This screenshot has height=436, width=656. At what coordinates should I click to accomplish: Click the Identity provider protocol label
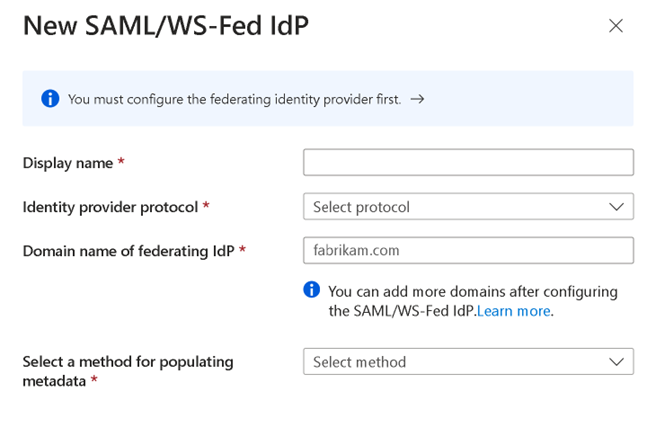(110, 207)
